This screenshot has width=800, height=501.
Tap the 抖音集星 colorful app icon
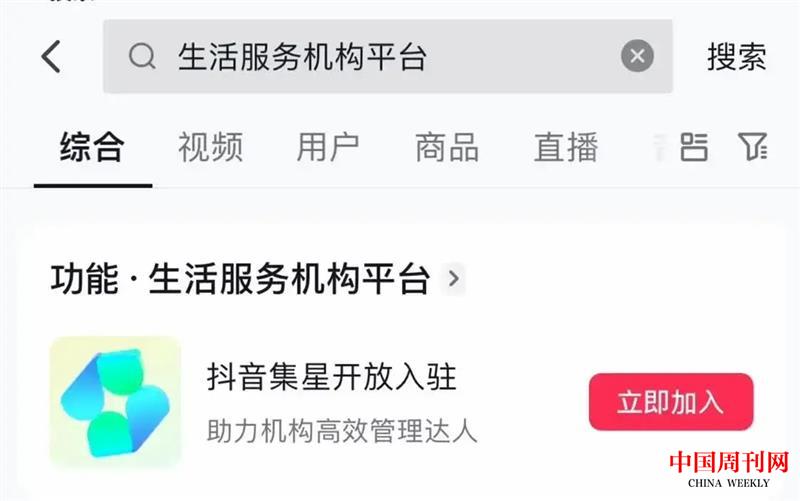point(115,402)
